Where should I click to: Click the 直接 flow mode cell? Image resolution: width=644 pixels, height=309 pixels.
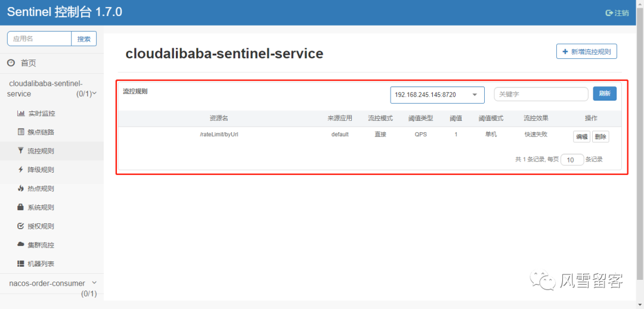380,134
